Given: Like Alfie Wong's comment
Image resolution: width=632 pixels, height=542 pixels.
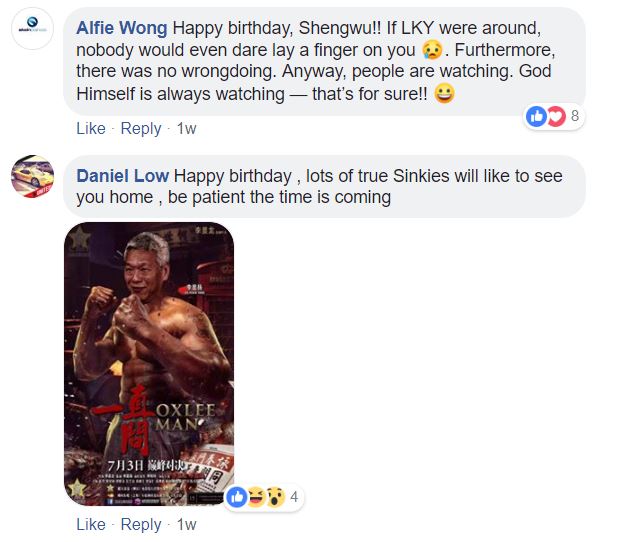Looking at the screenshot, I should click(91, 129).
